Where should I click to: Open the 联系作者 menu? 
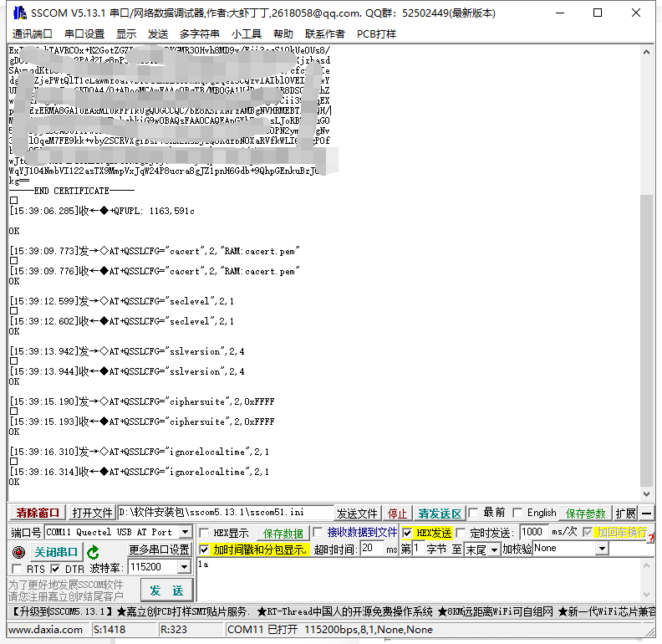point(324,33)
